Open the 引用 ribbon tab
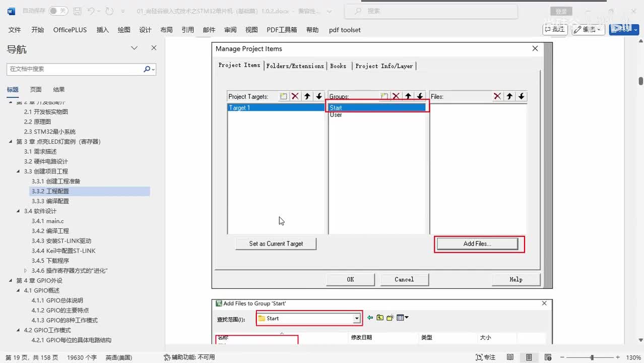Viewport: 644px width, 363px height. point(188,30)
